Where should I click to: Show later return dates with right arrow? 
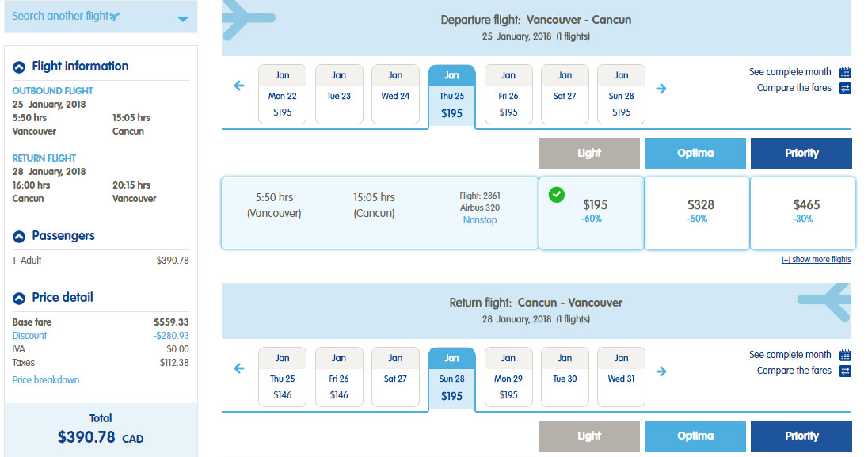[661, 371]
